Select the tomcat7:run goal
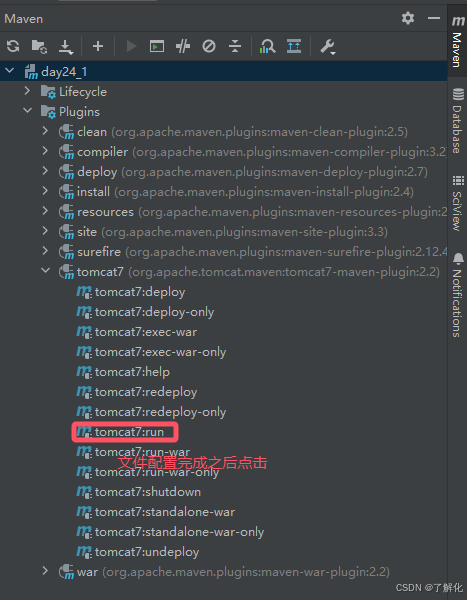Image resolution: width=467 pixels, height=600 pixels. pos(120,432)
